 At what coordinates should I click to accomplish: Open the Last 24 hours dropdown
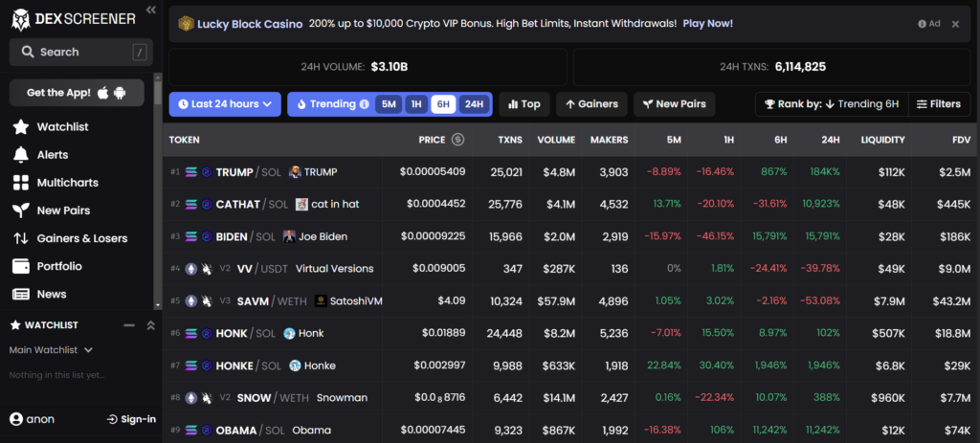click(225, 104)
